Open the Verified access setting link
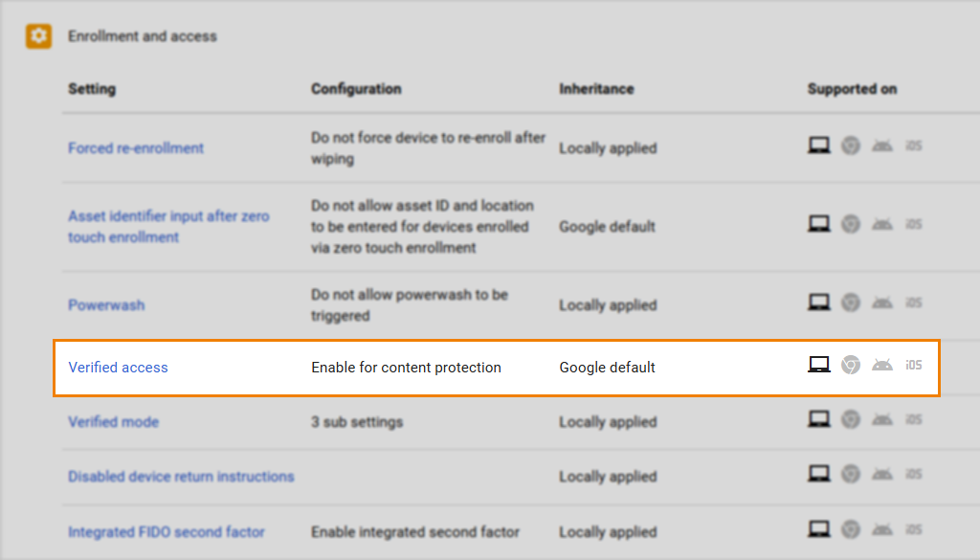This screenshot has height=560, width=980. pyautogui.click(x=118, y=368)
